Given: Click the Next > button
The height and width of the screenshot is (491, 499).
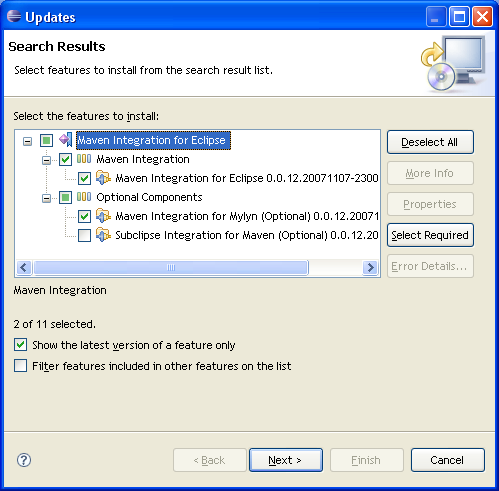Looking at the screenshot, I should (x=286, y=460).
